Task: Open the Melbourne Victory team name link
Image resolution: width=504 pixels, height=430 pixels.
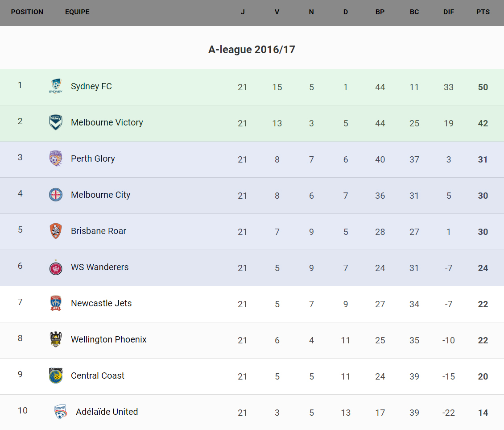Action: [x=107, y=122]
